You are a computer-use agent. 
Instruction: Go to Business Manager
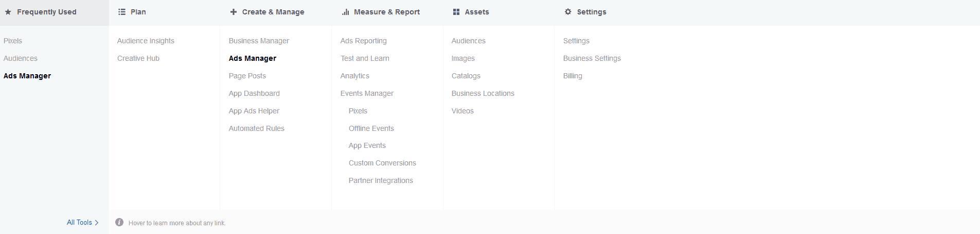point(259,41)
